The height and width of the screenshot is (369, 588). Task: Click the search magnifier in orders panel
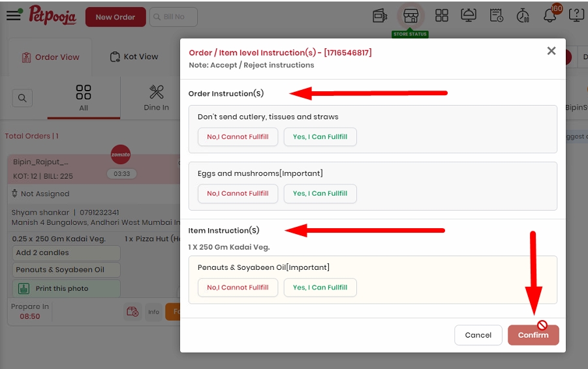click(22, 98)
